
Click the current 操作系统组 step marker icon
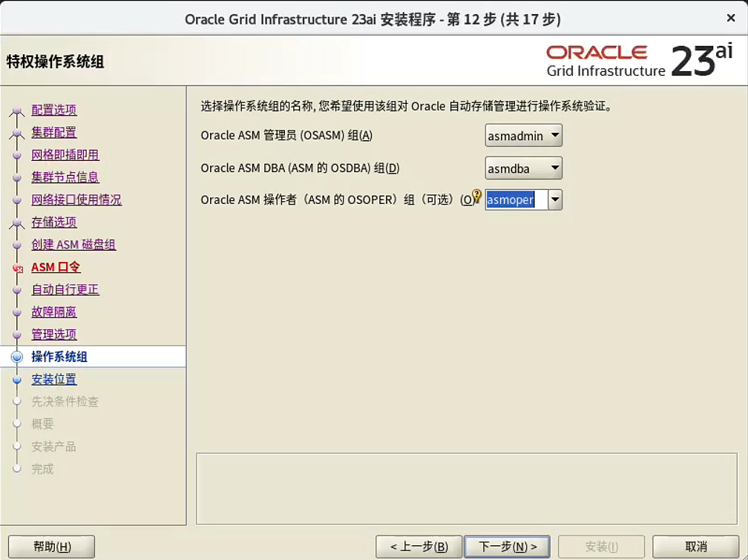point(17,357)
